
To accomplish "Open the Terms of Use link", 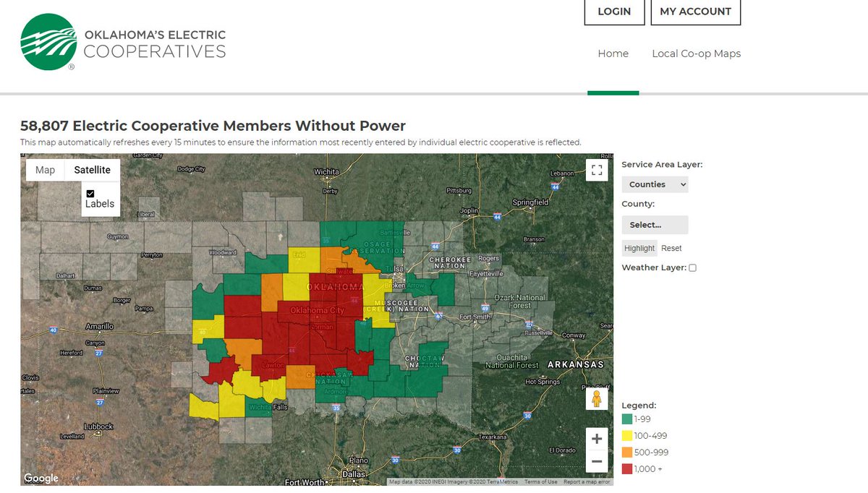I will pos(540,481).
